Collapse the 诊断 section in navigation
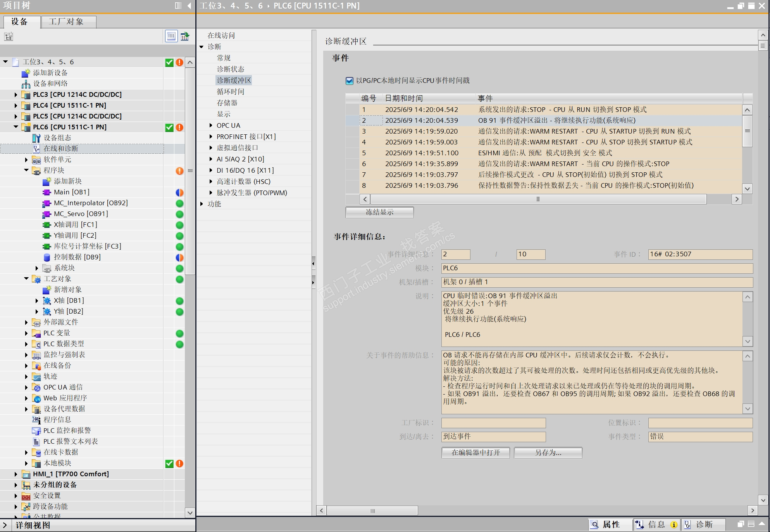The width and height of the screenshot is (770, 532). (x=202, y=47)
